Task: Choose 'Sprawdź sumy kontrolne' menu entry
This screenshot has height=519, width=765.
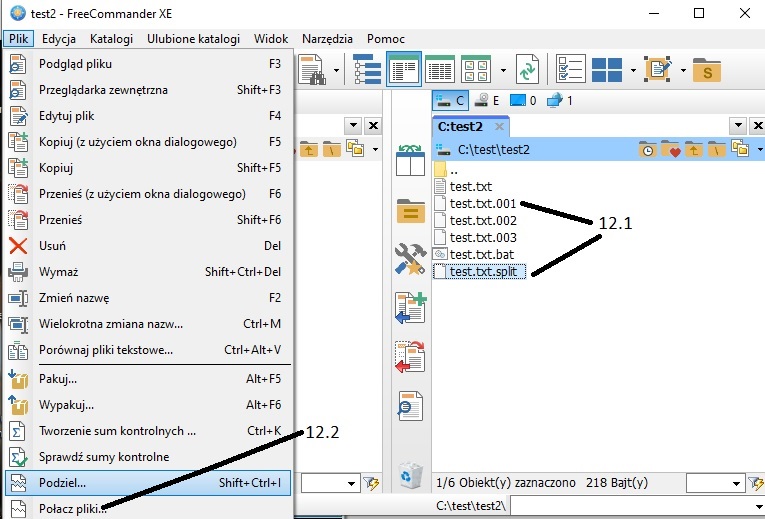Action: pos(148,457)
